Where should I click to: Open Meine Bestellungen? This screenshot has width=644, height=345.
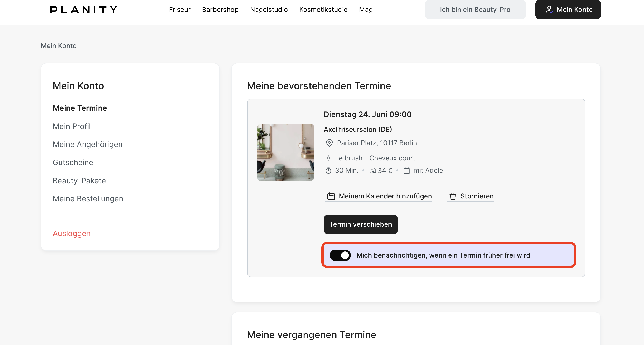click(x=88, y=199)
